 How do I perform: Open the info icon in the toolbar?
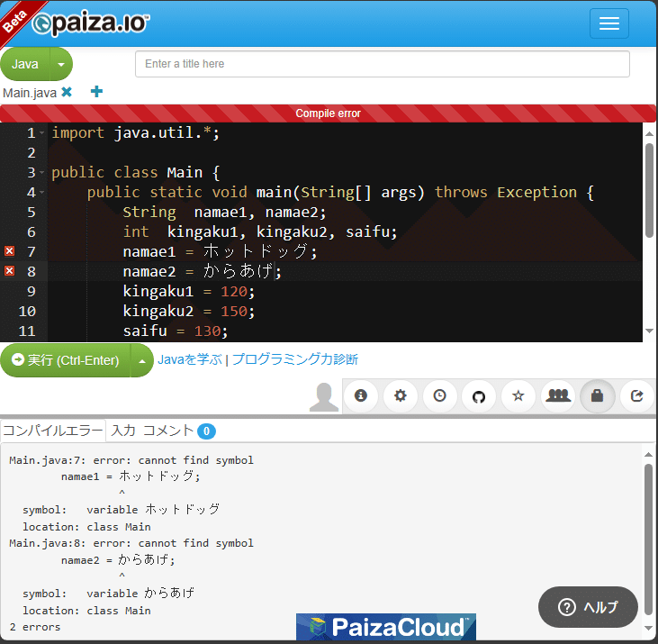[x=360, y=395]
